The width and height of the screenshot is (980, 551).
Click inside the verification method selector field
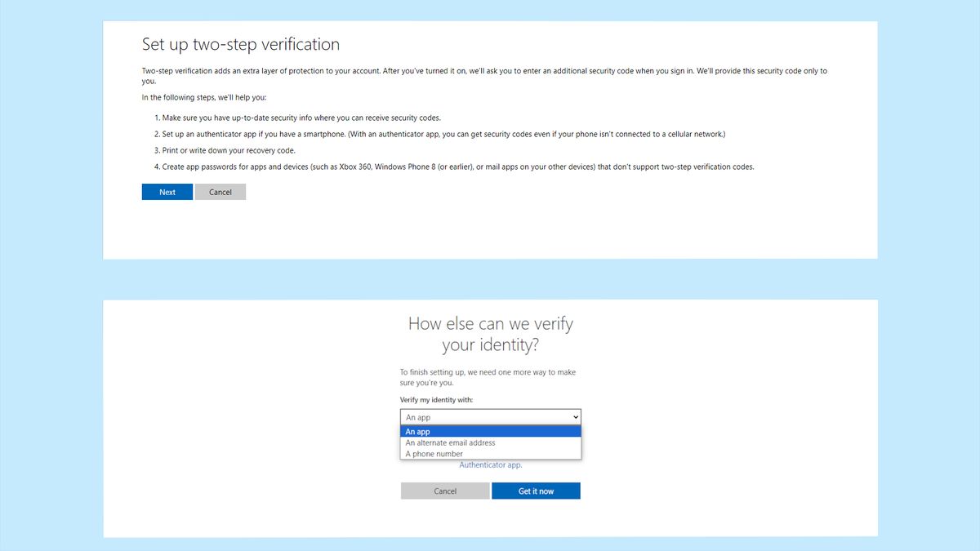pos(474,416)
